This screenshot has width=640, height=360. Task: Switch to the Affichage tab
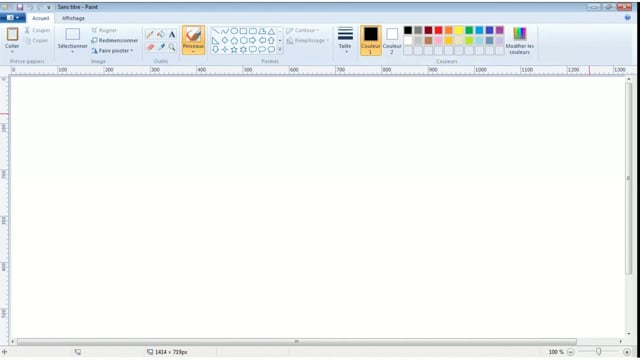click(73, 18)
